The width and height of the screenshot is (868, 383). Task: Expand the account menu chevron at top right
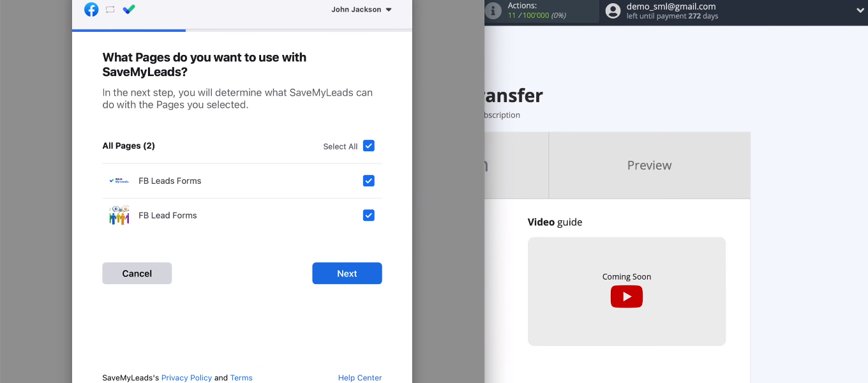[860, 10]
